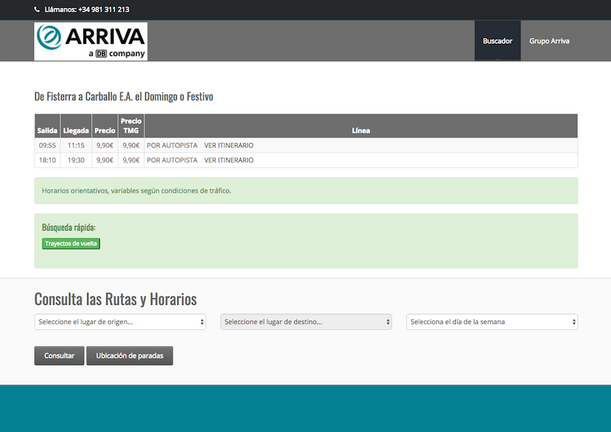
Task: Click POR AUTOPISTA in the 09:55 row
Action: click(x=172, y=145)
